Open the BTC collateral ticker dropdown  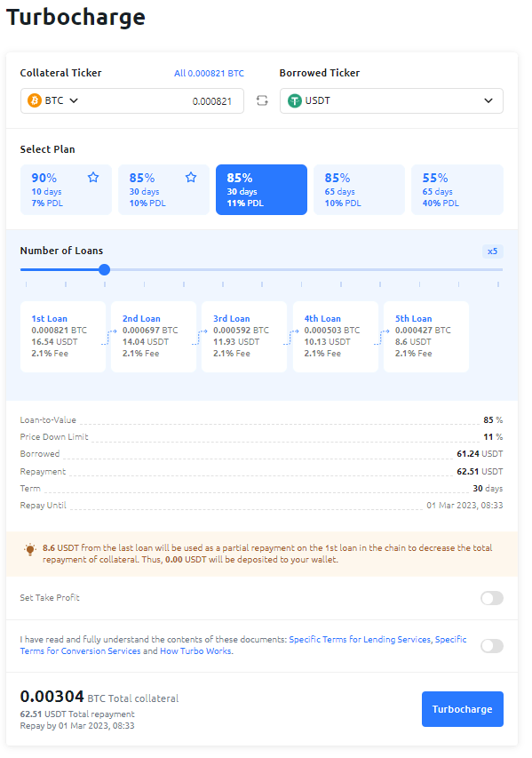53,100
